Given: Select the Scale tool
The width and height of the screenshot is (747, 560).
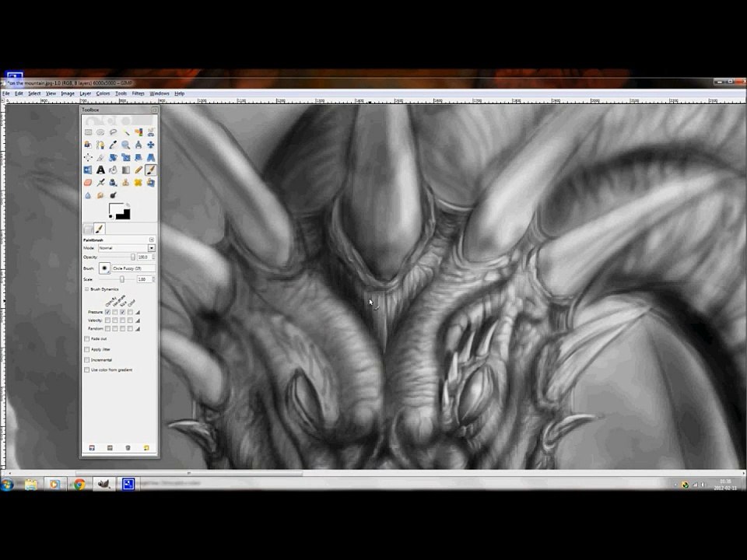Looking at the screenshot, I should click(126, 157).
